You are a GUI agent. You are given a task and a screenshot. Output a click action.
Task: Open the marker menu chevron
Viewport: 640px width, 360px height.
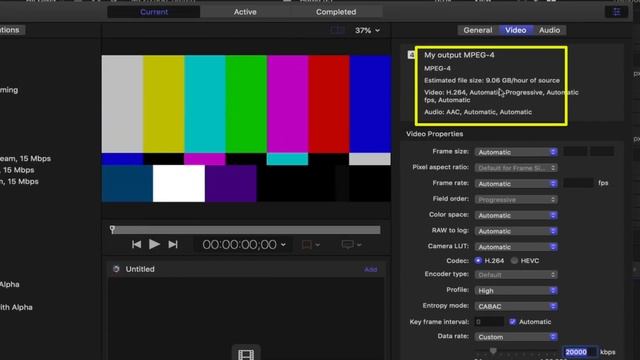(318, 245)
